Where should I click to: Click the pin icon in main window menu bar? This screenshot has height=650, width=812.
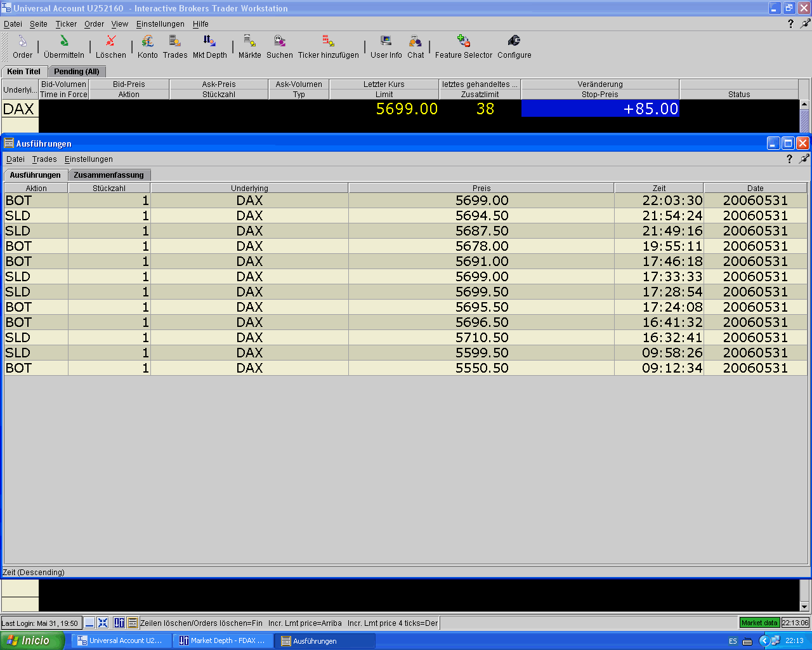point(805,23)
